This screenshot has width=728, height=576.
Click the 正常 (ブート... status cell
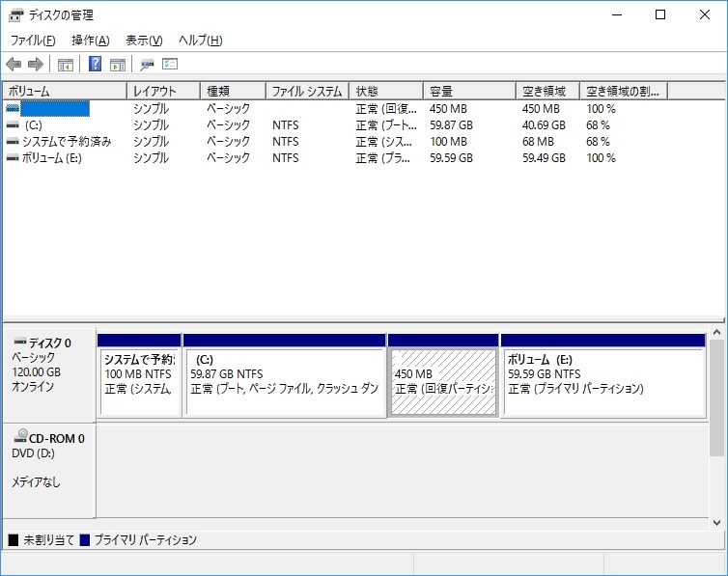386,125
